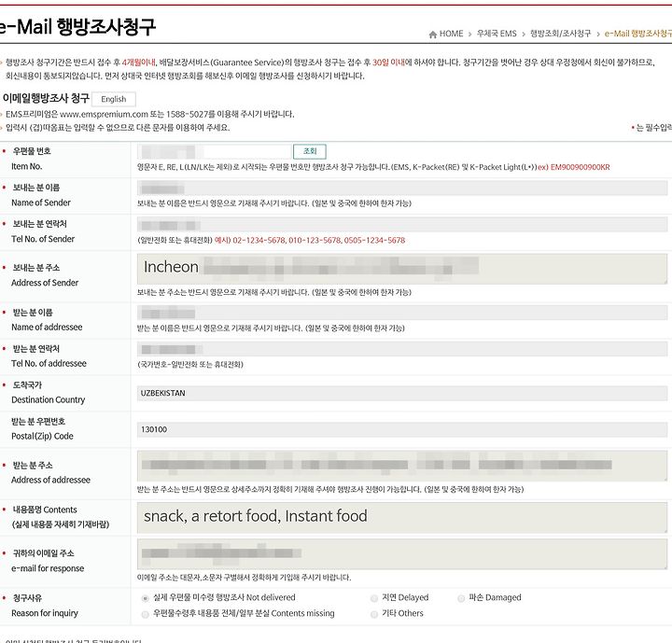Screen dimensions: 672x643
Task: Open HOME breadcrumb link
Action: pyautogui.click(x=452, y=34)
